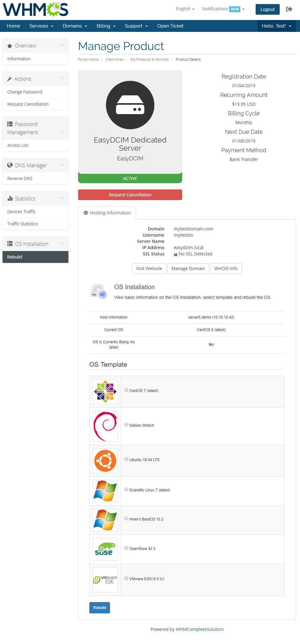Click the exit arrow icon beside Logout

click(x=289, y=9)
